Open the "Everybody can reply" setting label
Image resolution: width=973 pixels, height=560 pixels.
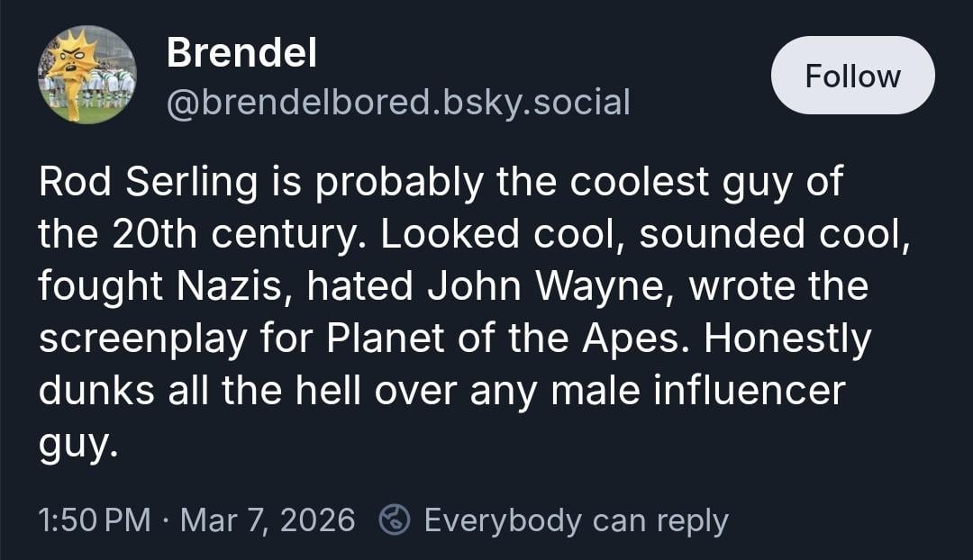(576, 519)
